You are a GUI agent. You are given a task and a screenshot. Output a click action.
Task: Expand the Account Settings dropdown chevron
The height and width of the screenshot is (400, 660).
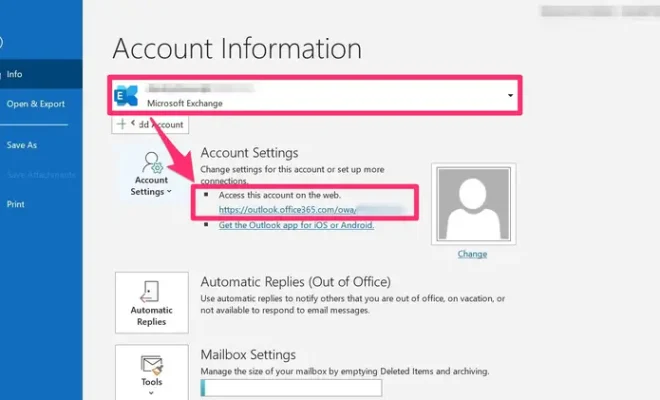click(x=169, y=192)
